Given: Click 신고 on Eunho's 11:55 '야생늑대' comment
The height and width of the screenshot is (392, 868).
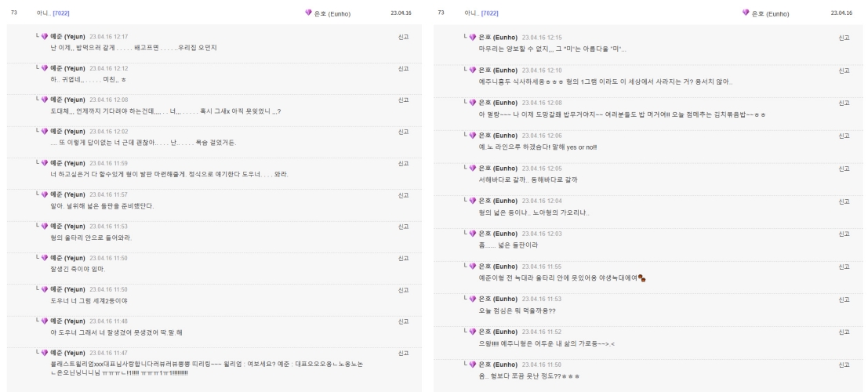Looking at the screenshot, I should 844,267.
